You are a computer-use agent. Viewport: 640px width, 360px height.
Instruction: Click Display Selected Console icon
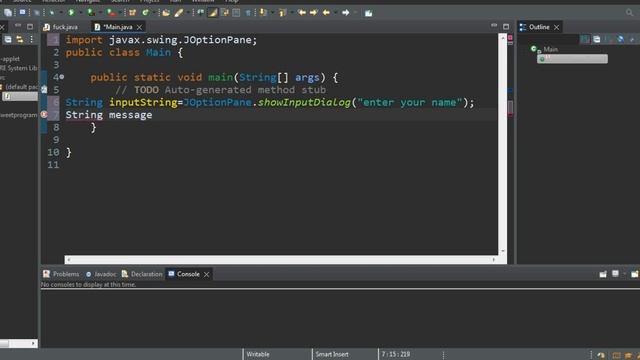615,274
